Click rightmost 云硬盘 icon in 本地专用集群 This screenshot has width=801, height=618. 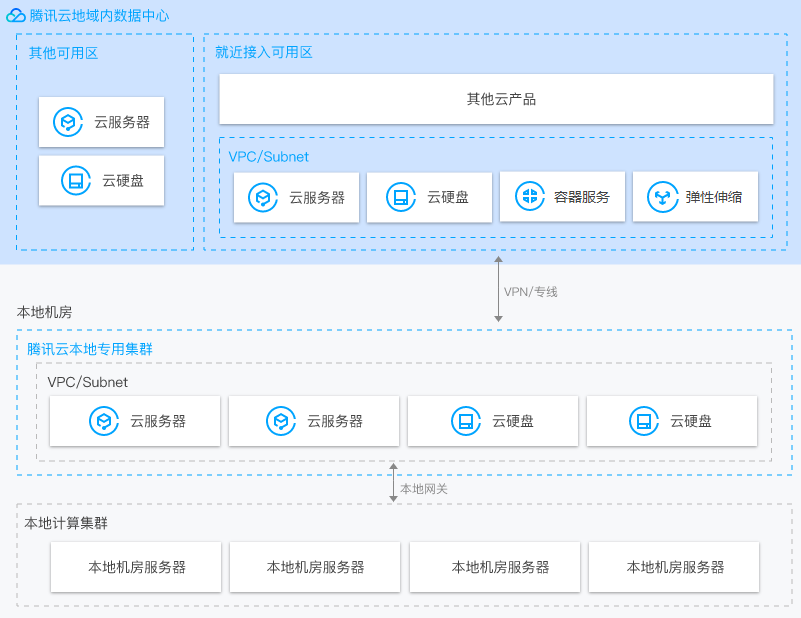(644, 421)
